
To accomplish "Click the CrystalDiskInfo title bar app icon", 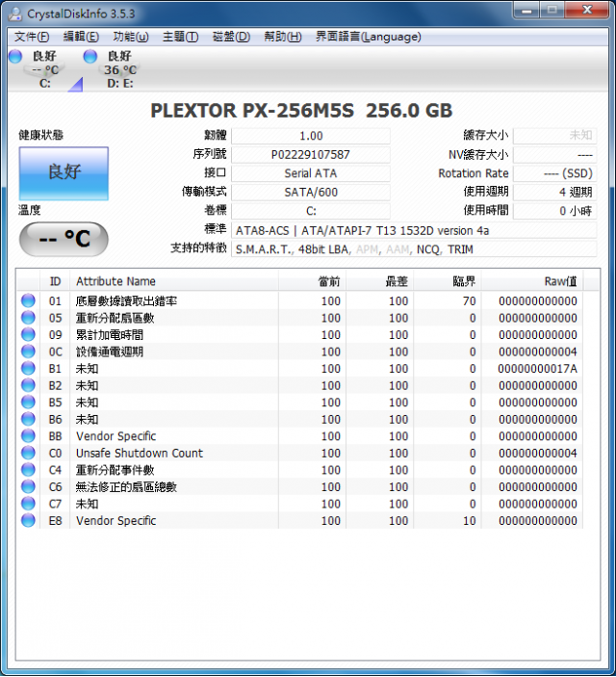I will pos(15,13).
